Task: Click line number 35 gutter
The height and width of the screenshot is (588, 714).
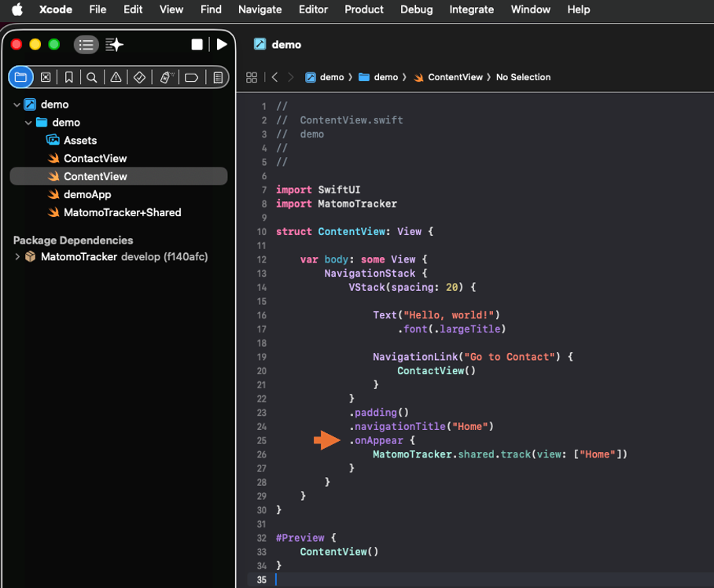Action: tap(261, 580)
